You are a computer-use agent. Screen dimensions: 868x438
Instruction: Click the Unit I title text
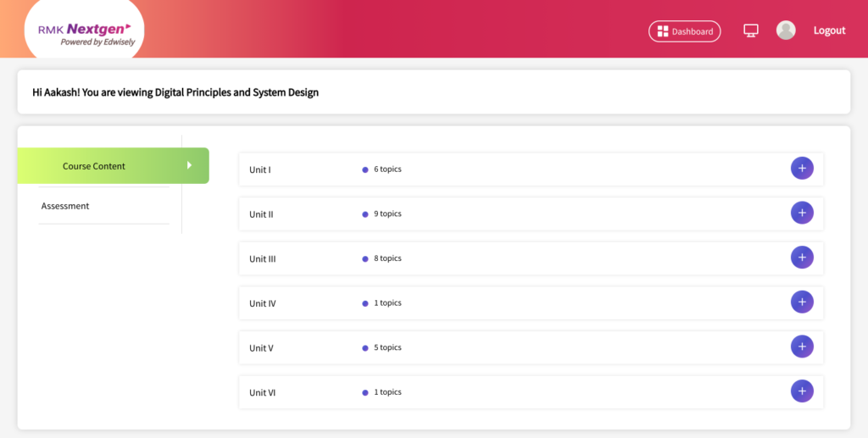[260, 170]
